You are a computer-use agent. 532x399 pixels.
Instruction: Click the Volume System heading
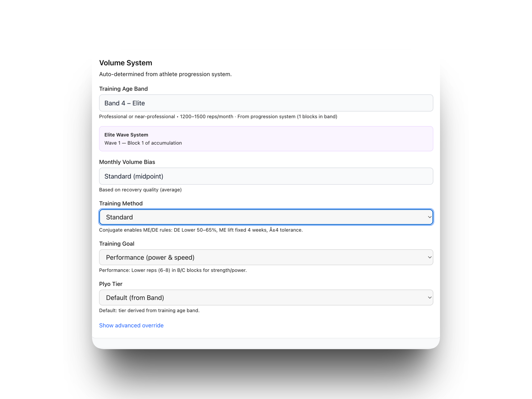[126, 63]
